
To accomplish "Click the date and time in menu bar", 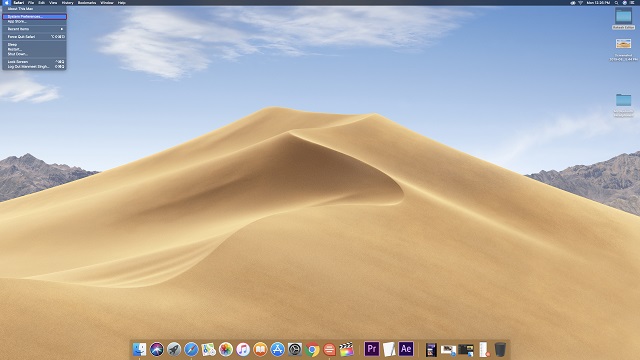I will point(598,2).
